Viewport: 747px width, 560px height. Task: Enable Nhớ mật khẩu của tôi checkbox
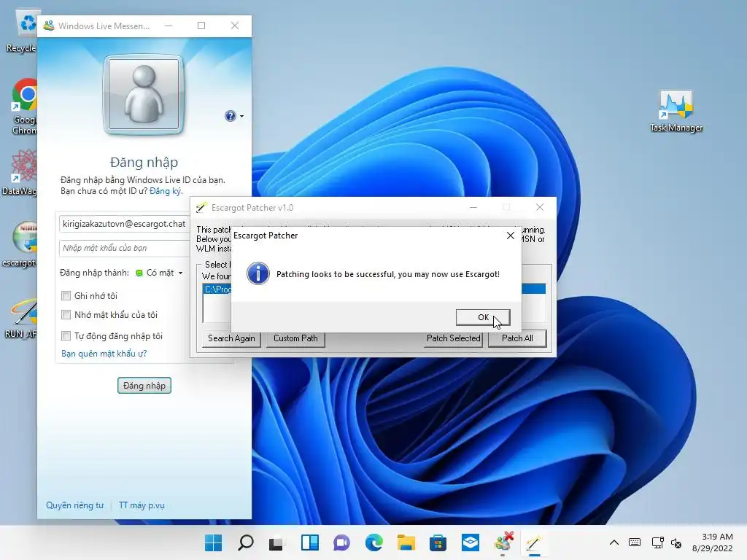pyautogui.click(x=66, y=315)
